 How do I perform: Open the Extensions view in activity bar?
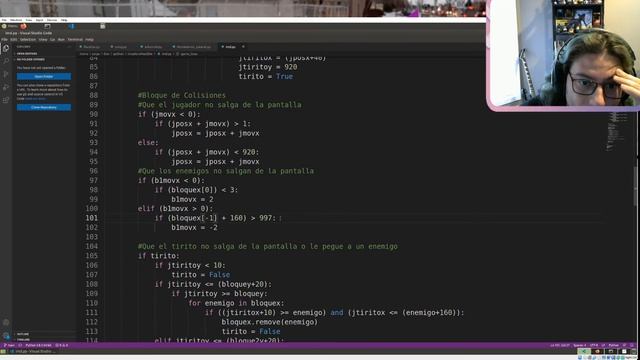pyautogui.click(x=6, y=100)
